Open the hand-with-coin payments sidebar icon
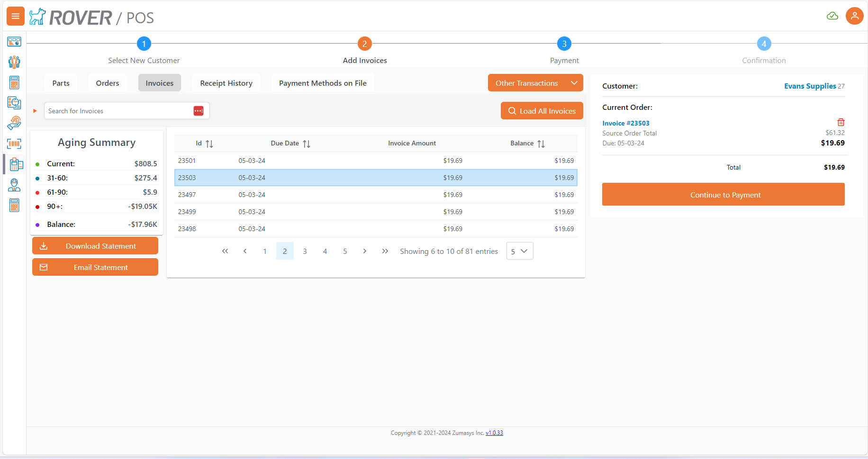This screenshot has height=459, width=868. [14, 123]
